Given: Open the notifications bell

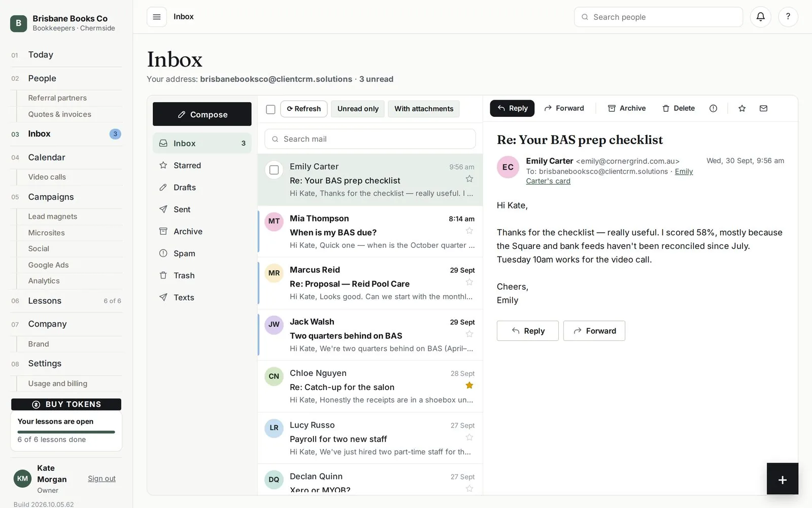Looking at the screenshot, I should 760,17.
